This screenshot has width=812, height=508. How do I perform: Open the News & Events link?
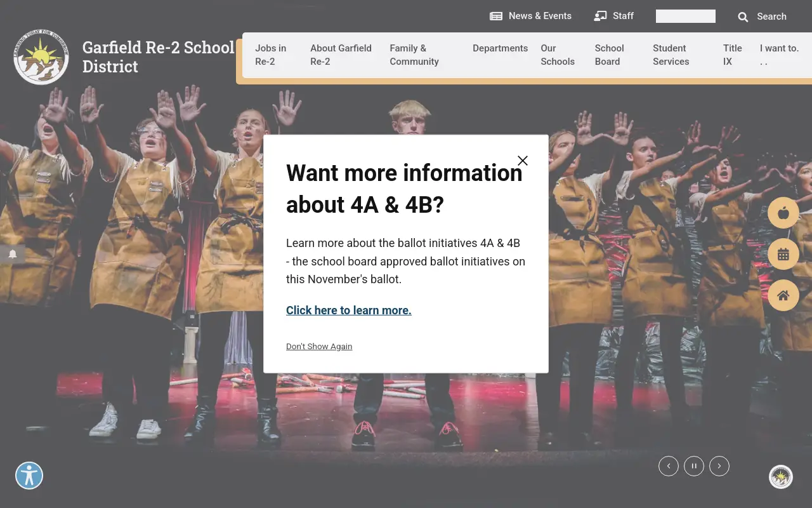(x=540, y=16)
